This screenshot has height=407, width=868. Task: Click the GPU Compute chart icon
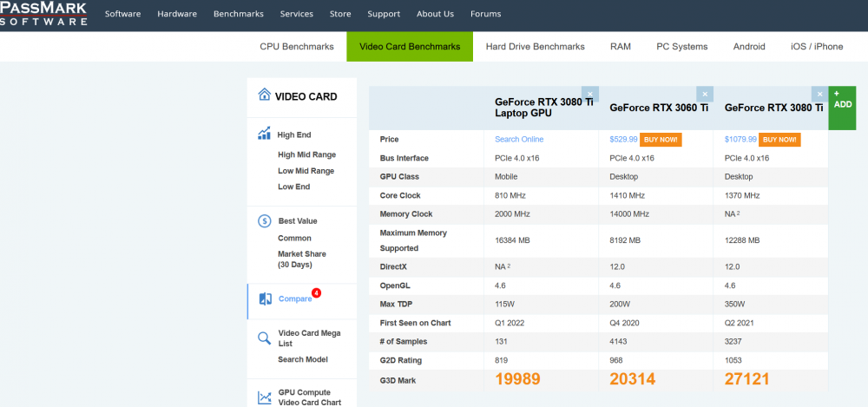click(264, 397)
